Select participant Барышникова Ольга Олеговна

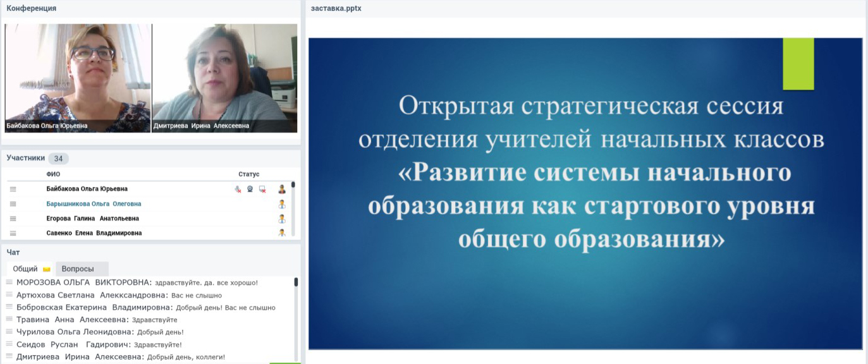94,204
